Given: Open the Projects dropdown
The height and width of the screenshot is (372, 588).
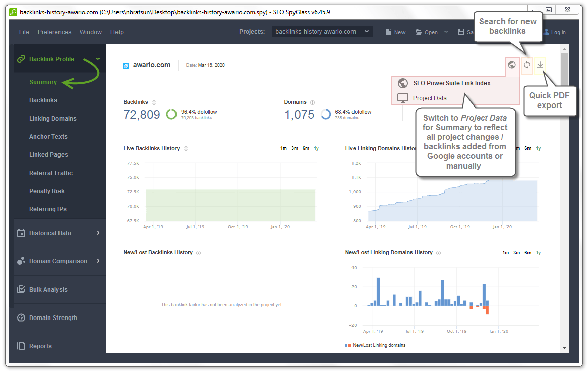Looking at the screenshot, I should point(322,32).
